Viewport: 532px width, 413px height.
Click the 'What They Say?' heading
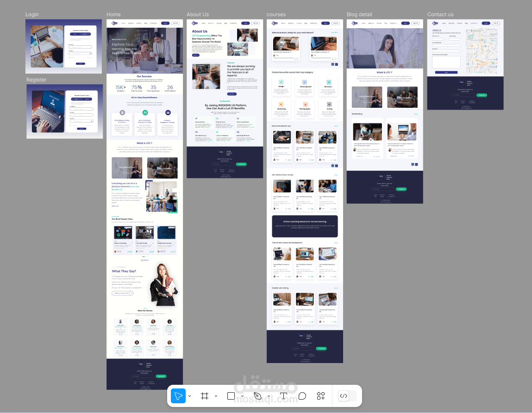124,271
